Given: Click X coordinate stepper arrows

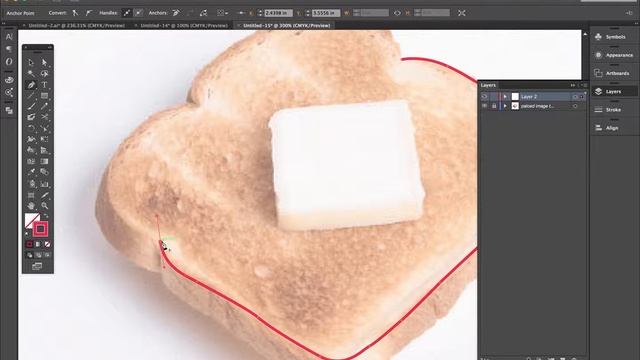Looking at the screenshot, I should click(260, 13).
